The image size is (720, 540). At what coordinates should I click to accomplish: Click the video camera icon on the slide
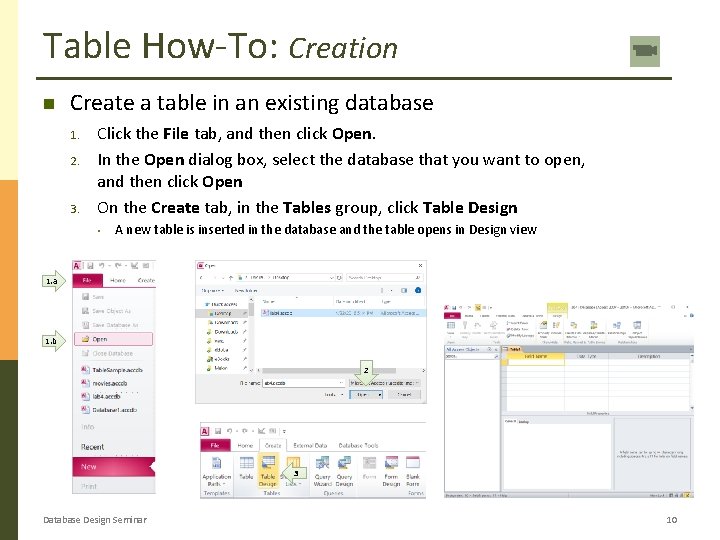coord(645,51)
